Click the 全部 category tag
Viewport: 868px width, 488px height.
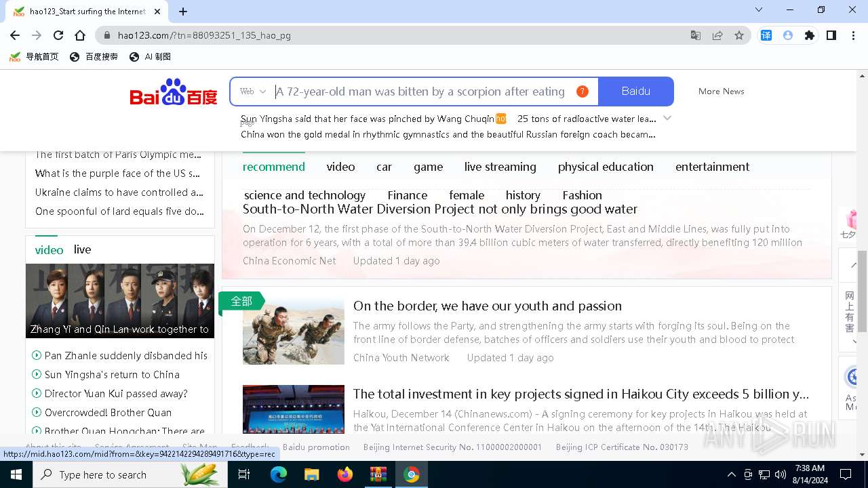[241, 301]
